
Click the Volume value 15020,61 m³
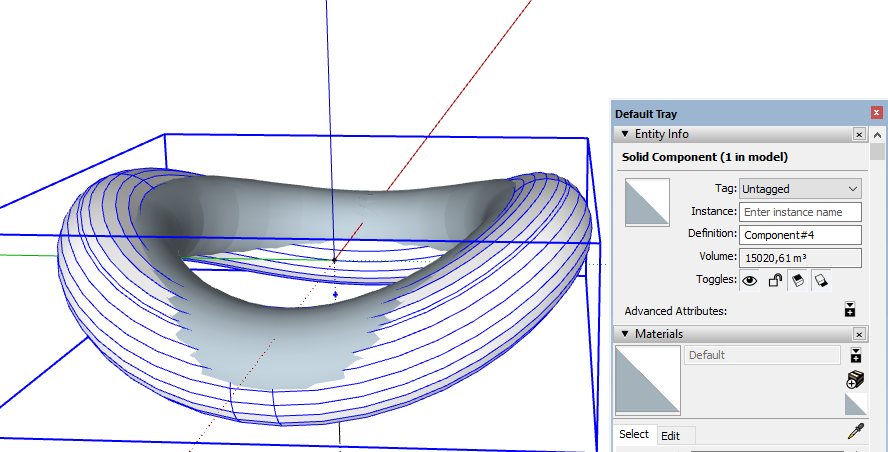[800, 258]
